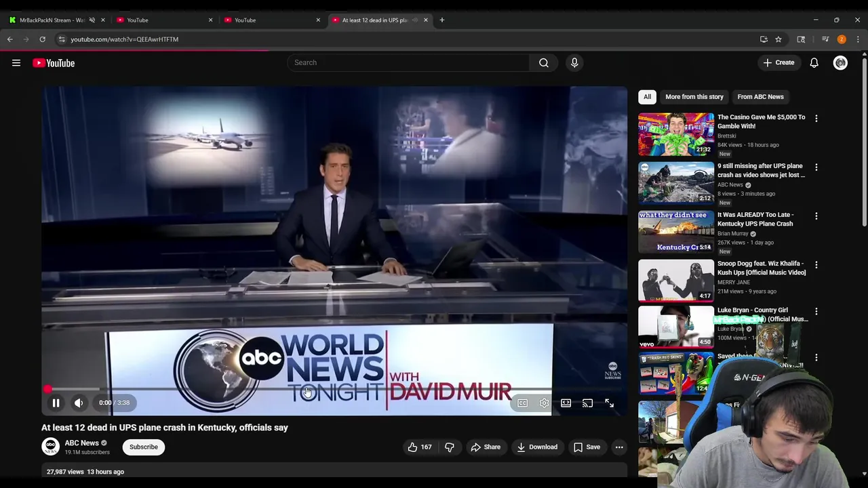Focus the YouTube search field
The image size is (868, 488).
(x=408, y=62)
